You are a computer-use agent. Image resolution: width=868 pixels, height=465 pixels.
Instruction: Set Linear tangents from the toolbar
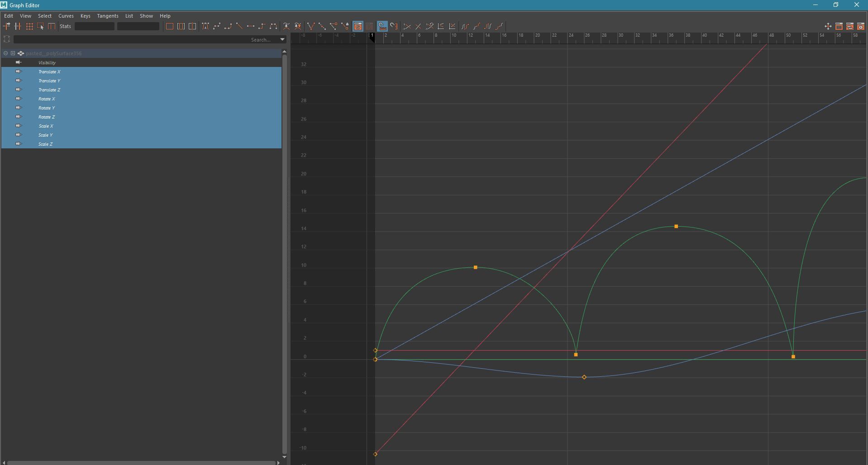pyautogui.click(x=239, y=26)
